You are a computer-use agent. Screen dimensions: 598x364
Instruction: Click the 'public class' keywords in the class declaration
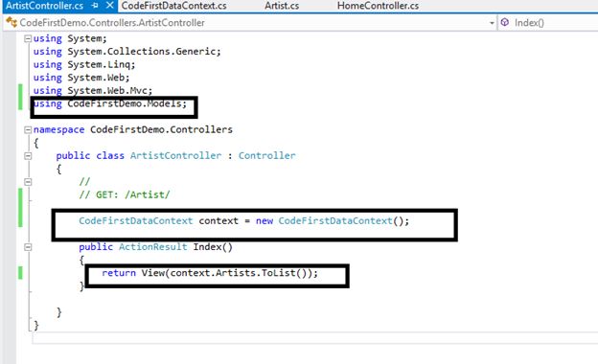(90, 155)
